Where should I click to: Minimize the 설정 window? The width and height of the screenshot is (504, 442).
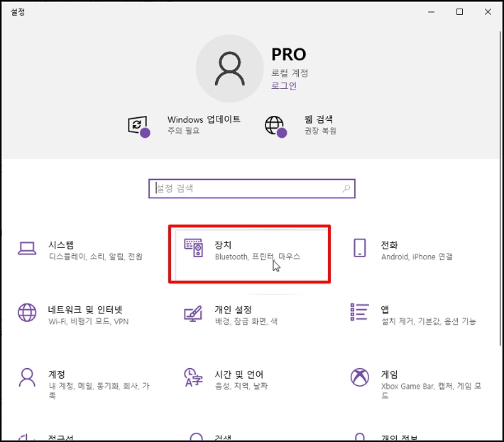coord(432,12)
